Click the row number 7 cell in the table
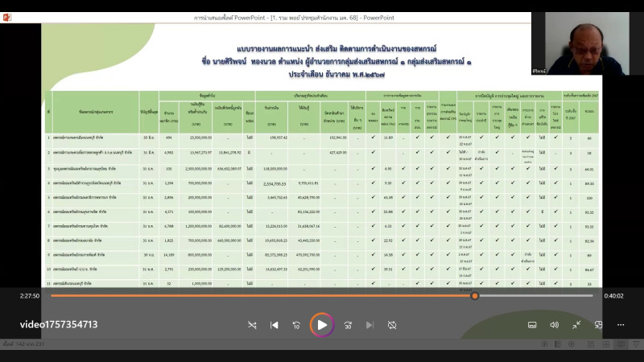This screenshot has height=362, width=644. tap(48, 226)
